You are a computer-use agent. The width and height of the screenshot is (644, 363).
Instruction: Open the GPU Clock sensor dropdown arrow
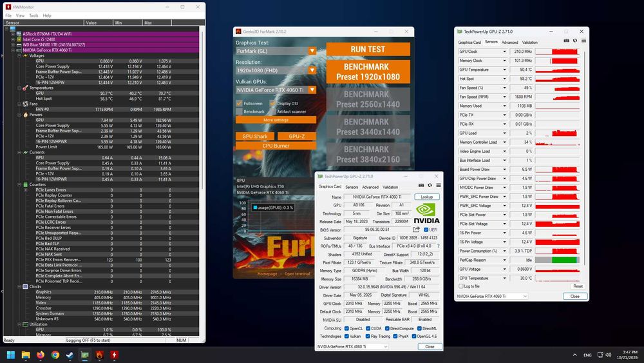tap(504, 52)
